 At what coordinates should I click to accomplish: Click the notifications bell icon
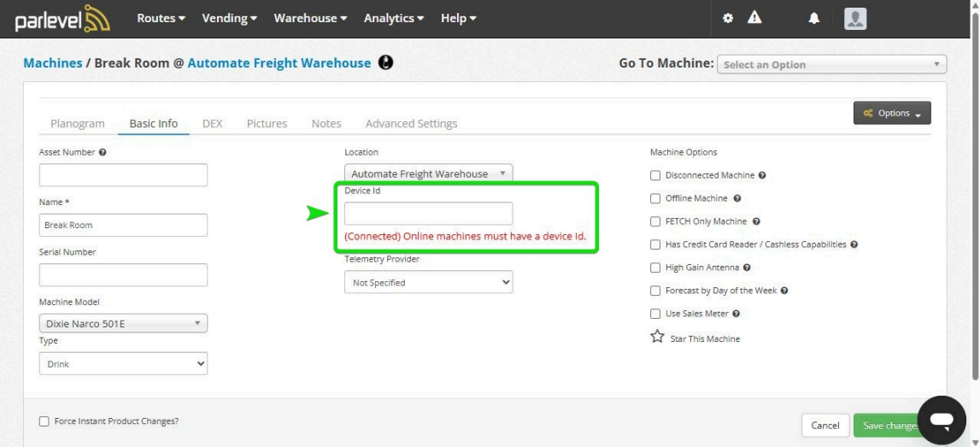(814, 19)
